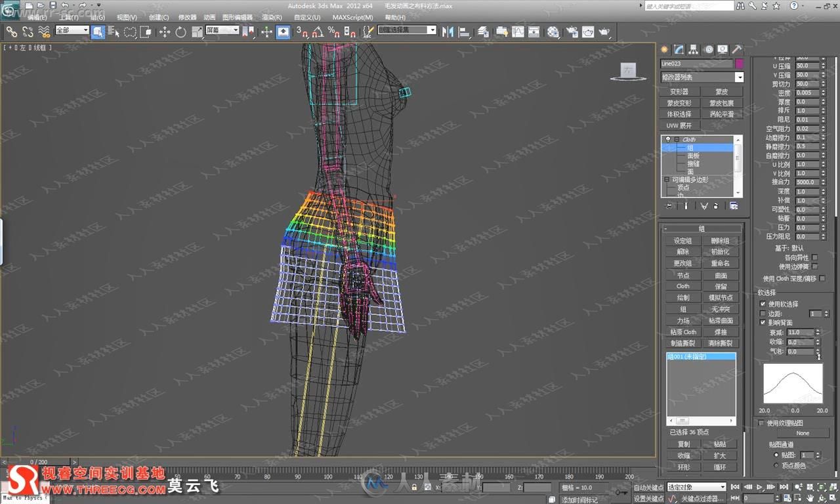
Task: Click Bind to Space Warp icon
Action: point(44,31)
